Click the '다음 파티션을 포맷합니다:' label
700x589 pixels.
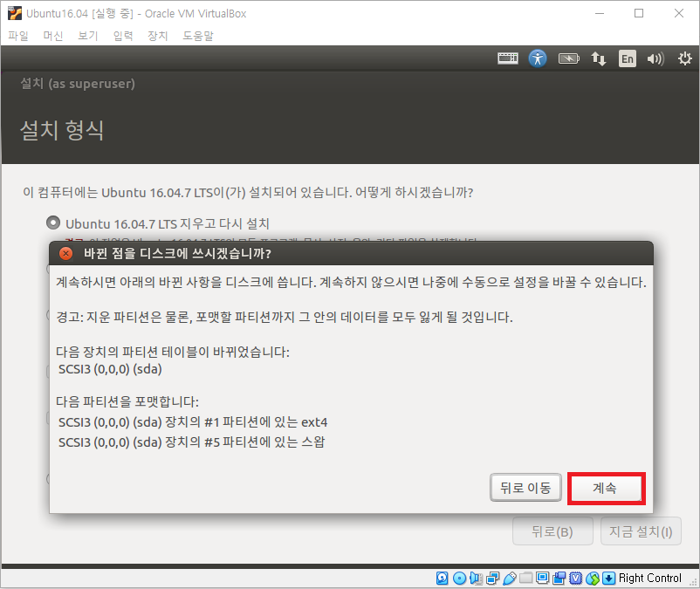[127, 401]
